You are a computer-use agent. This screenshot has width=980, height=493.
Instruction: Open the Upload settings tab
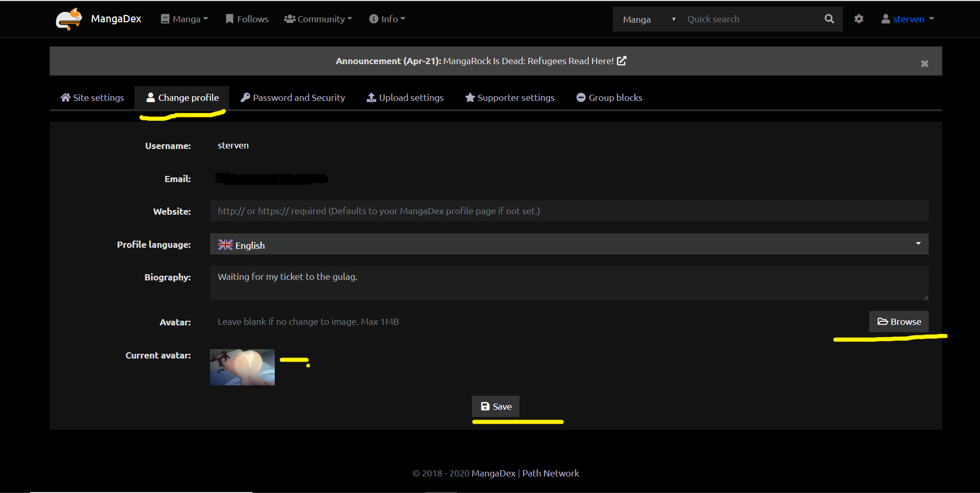coord(405,98)
